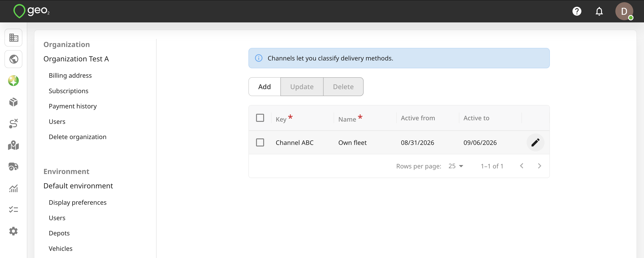
Task: Open Depots in the menu
Action: (59, 233)
